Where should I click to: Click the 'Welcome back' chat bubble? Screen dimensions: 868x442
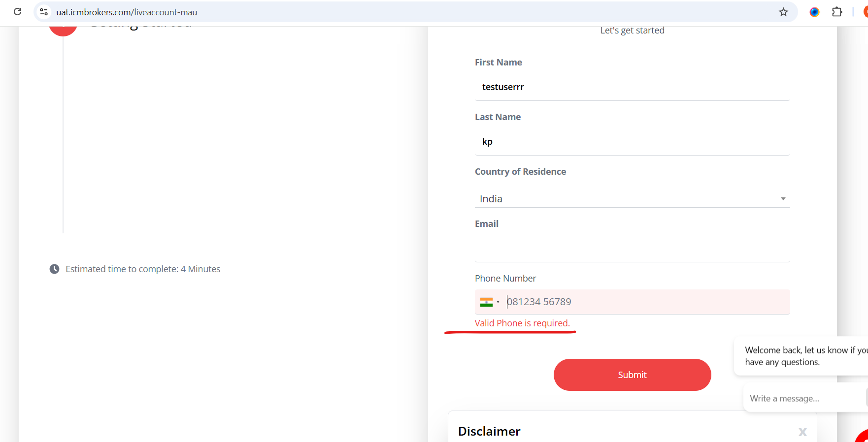[803, 356]
